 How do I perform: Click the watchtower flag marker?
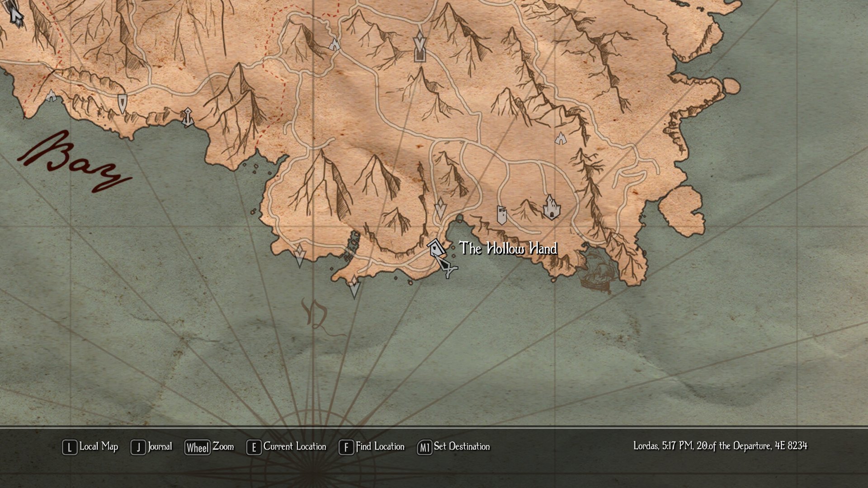tap(501, 216)
